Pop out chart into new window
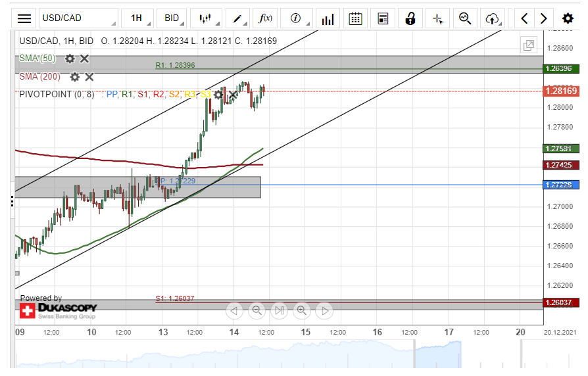 pos(527,45)
